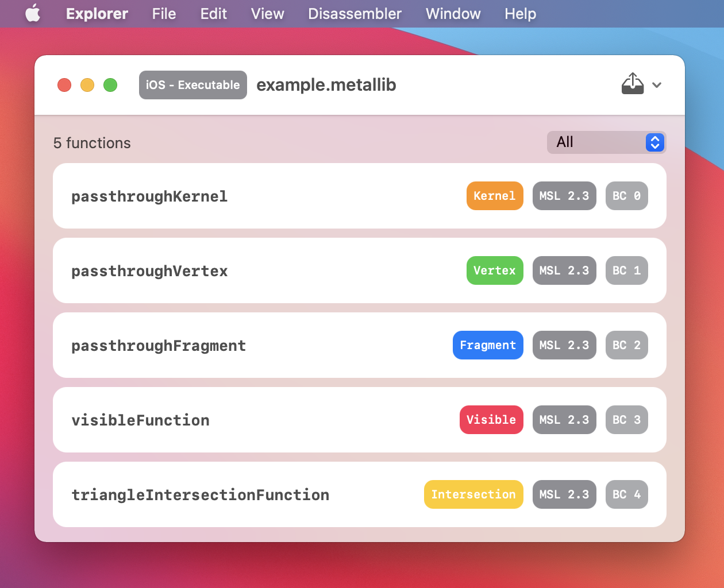Click the example.metallib title text

click(x=326, y=84)
